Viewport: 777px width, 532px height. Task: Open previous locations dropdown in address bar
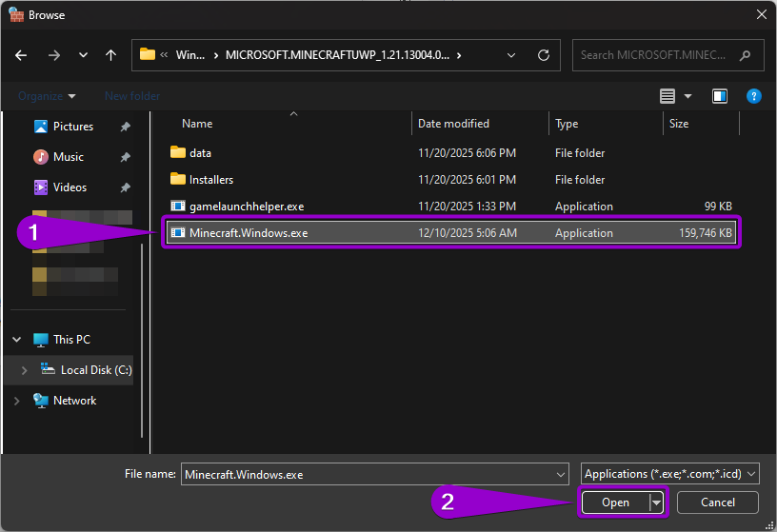click(x=511, y=55)
